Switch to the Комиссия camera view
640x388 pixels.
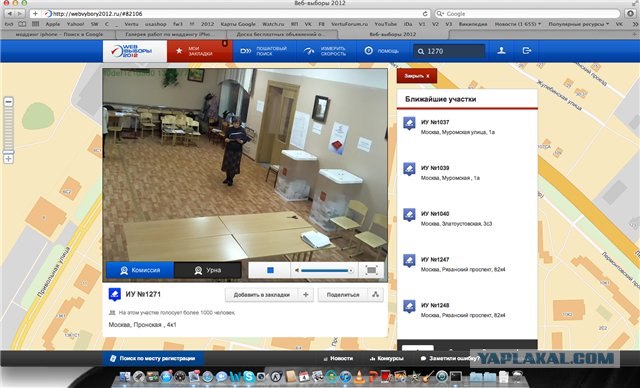[x=140, y=270]
